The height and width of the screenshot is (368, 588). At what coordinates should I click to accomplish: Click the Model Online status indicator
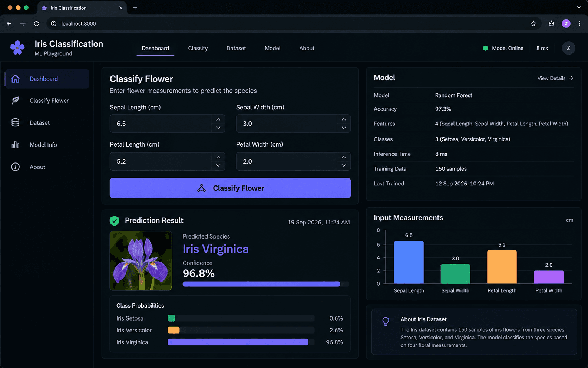(503, 48)
